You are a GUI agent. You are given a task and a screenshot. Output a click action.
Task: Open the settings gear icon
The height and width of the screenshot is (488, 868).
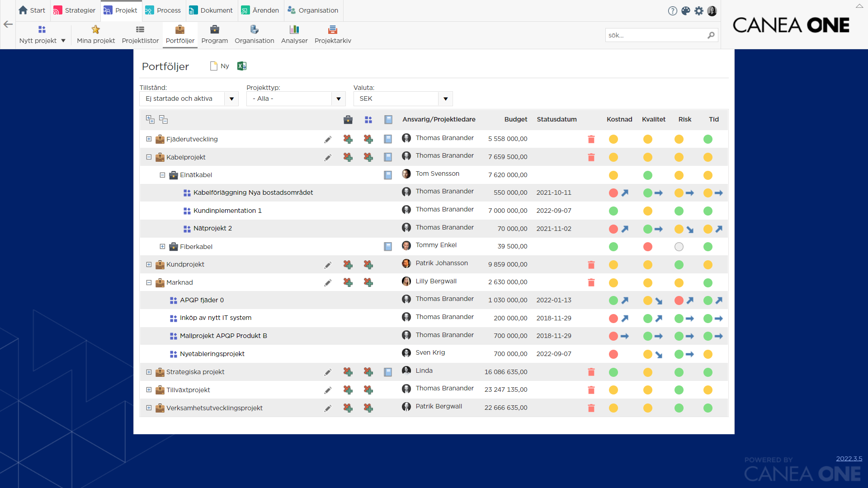pyautogui.click(x=699, y=11)
